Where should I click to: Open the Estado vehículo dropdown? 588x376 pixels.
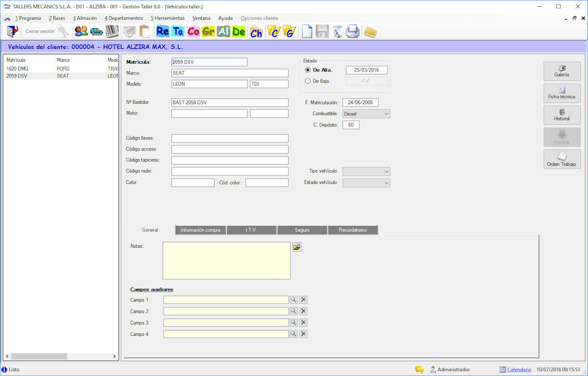pyautogui.click(x=367, y=183)
